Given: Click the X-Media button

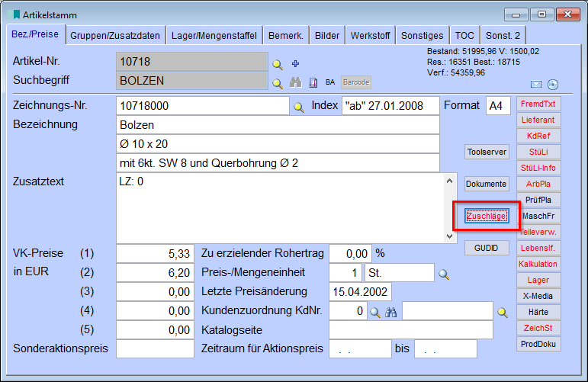Looking at the screenshot, I should (538, 296).
